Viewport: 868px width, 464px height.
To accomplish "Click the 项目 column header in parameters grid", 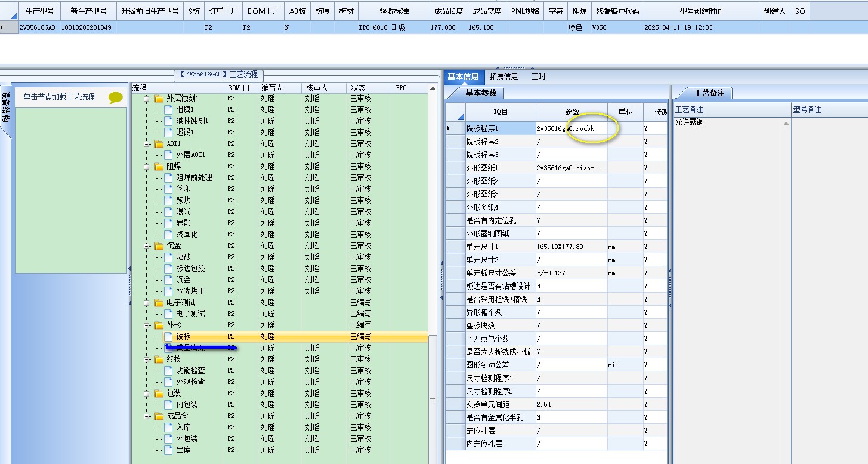I will pyautogui.click(x=501, y=112).
